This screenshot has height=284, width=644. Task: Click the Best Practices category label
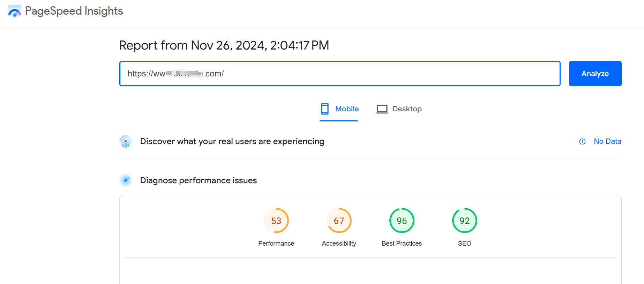[x=402, y=244]
